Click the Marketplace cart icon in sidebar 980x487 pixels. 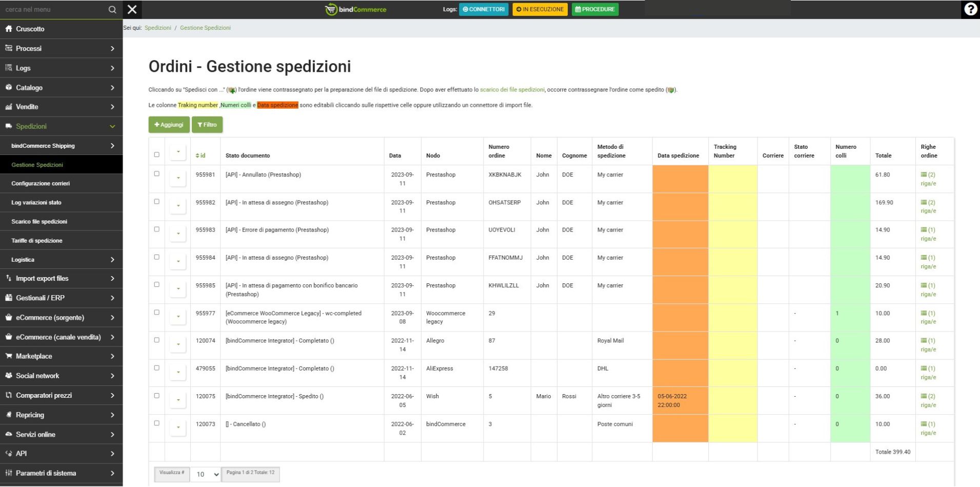click(9, 356)
